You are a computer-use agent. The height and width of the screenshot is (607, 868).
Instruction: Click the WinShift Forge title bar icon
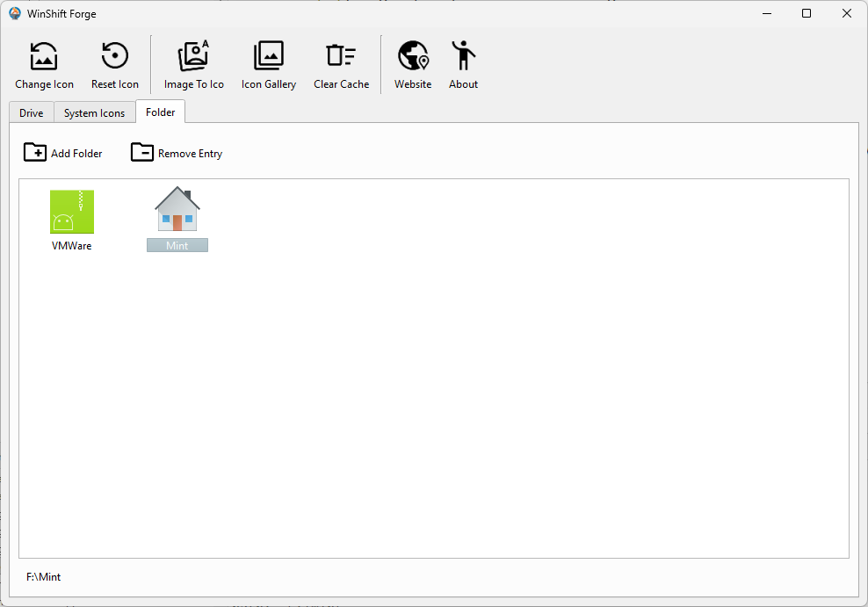[15, 13]
